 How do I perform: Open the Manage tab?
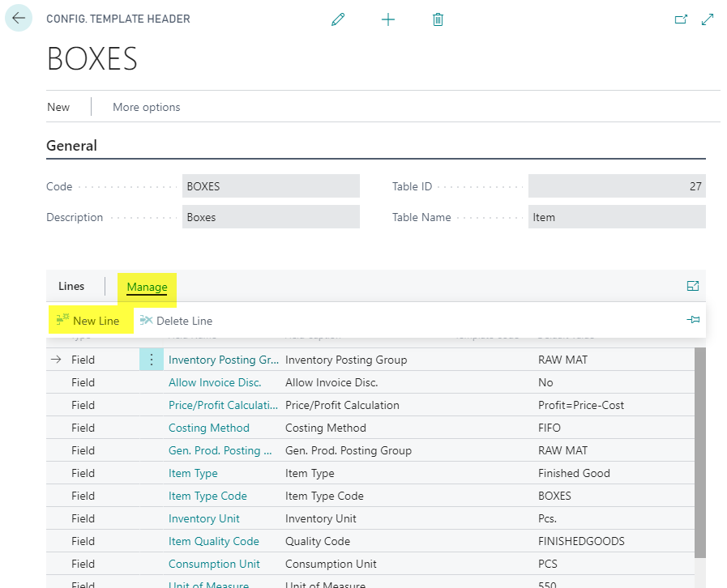click(x=147, y=288)
